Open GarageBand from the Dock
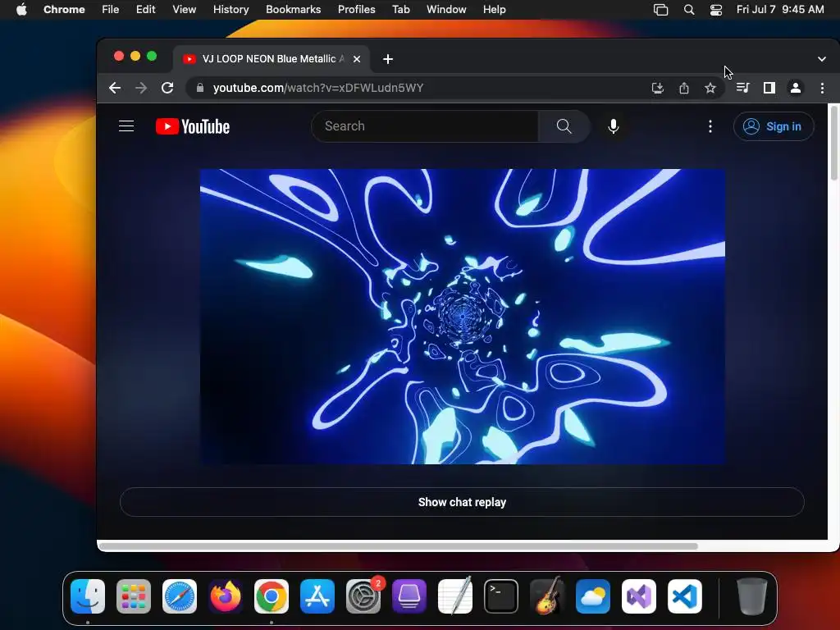840x630 pixels. pyautogui.click(x=547, y=596)
